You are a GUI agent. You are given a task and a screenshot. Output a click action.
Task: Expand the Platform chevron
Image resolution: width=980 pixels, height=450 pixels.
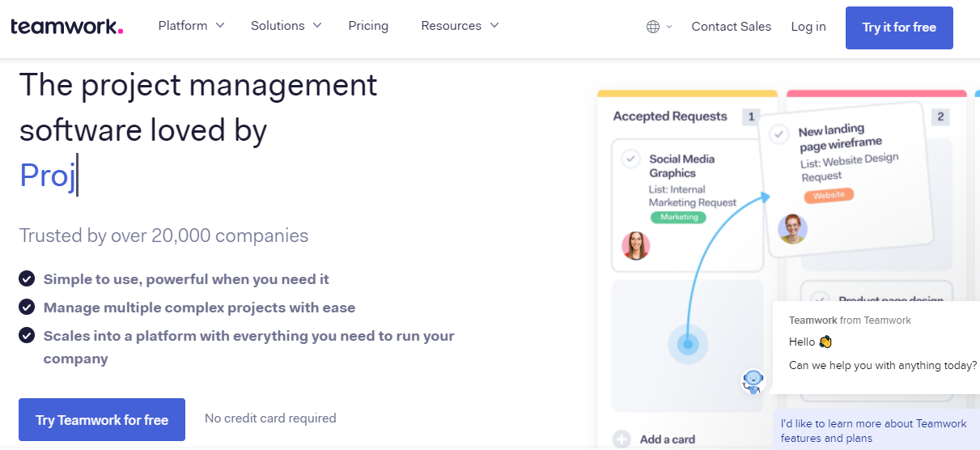(220, 25)
